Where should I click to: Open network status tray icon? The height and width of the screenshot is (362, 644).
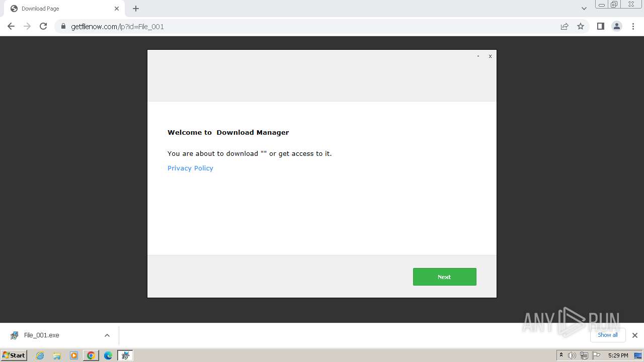584,355
